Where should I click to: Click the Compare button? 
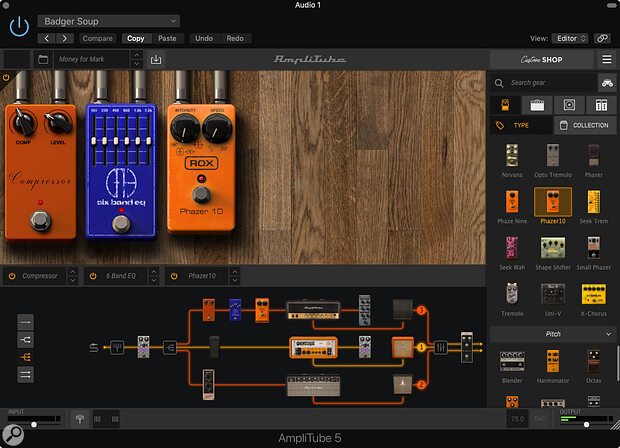pyautogui.click(x=98, y=38)
